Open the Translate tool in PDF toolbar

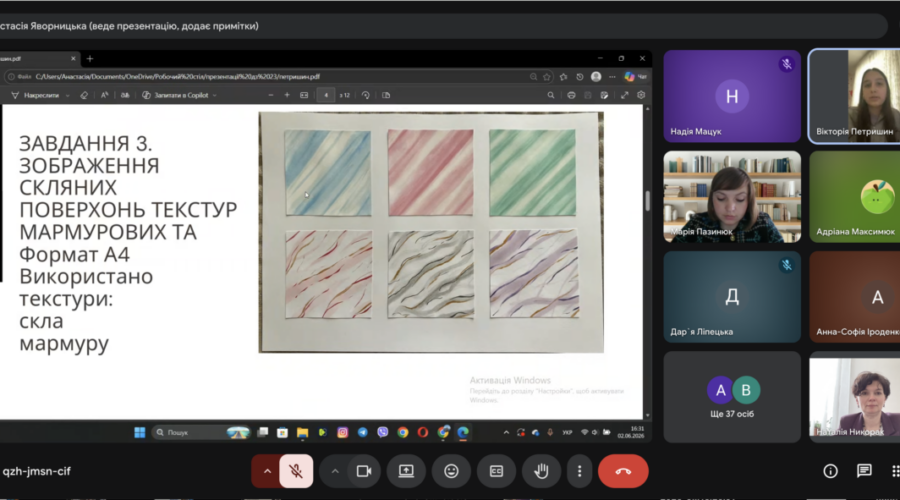tap(125, 95)
